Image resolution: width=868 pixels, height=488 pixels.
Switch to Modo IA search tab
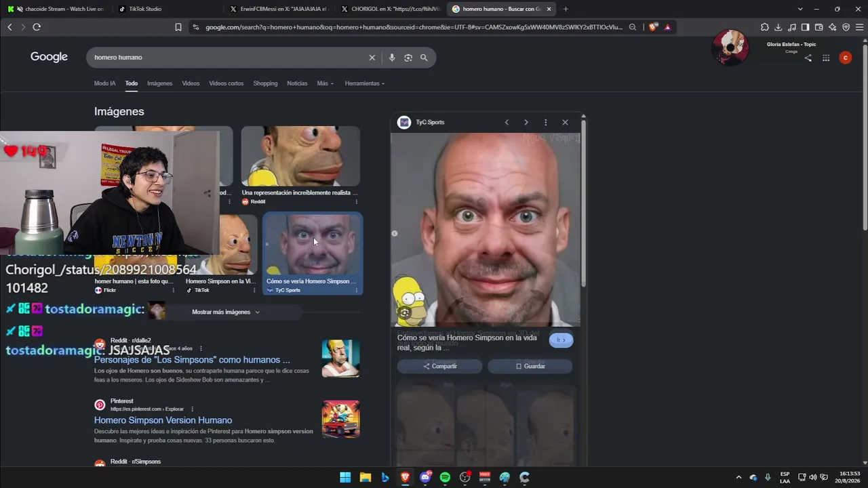point(104,83)
